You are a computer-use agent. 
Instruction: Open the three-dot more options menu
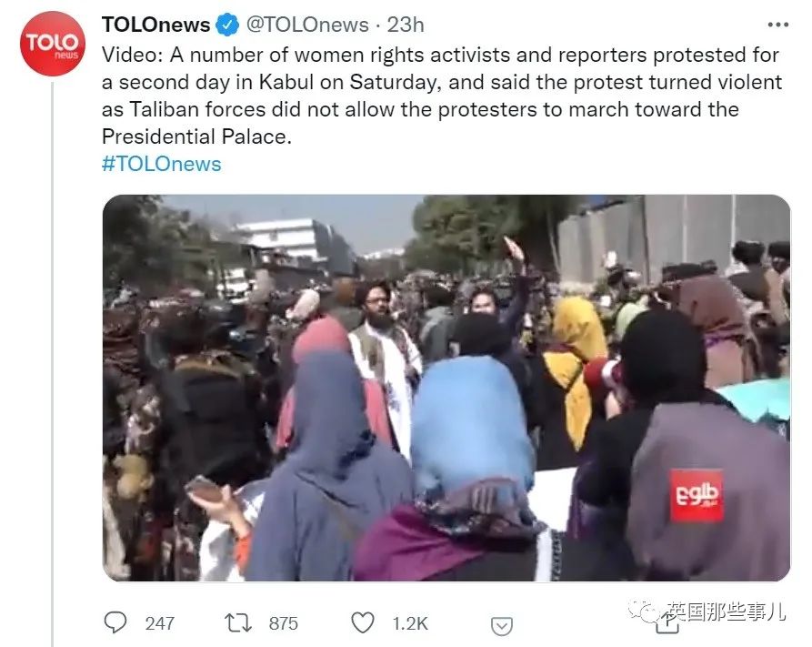[777, 25]
